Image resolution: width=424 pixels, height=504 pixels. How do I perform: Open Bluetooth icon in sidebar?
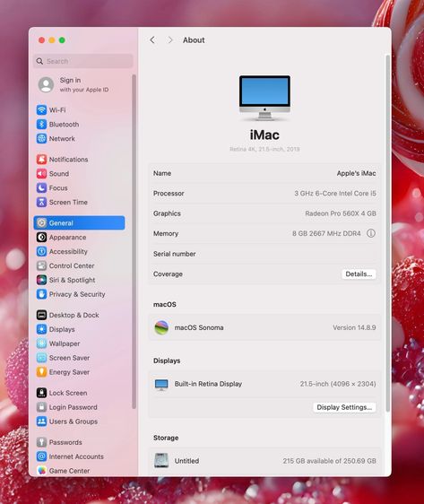41,124
